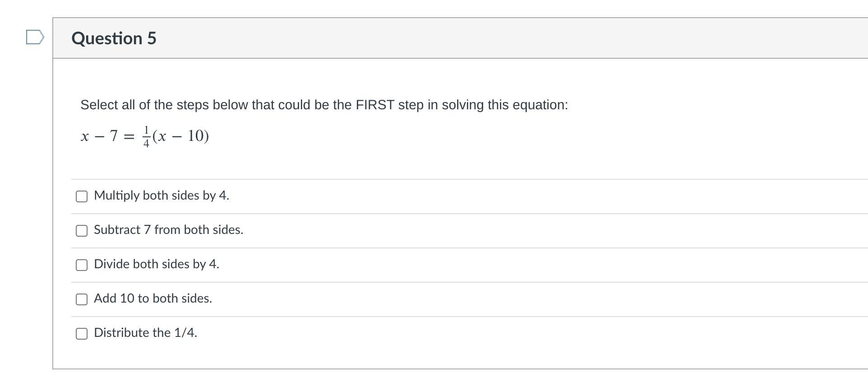Check 'Subtract 7 from both sides' checkbox
This screenshot has width=868, height=392.
tap(82, 231)
